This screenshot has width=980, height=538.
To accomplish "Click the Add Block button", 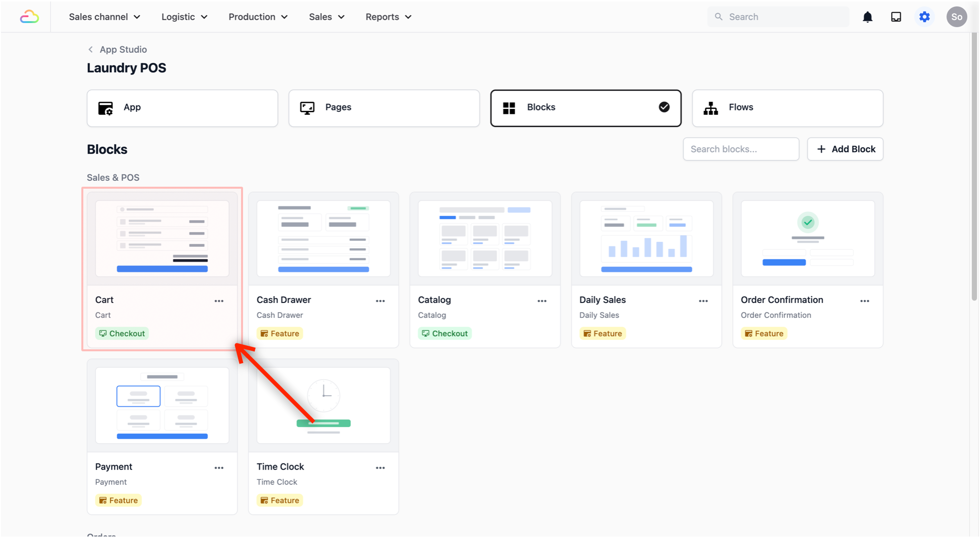I will pyautogui.click(x=845, y=149).
